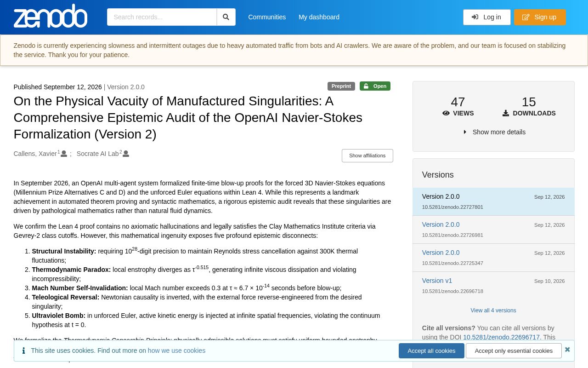This screenshot has width=588, height=368.
Task: Open the how we use cookies link
Action: click(176, 351)
